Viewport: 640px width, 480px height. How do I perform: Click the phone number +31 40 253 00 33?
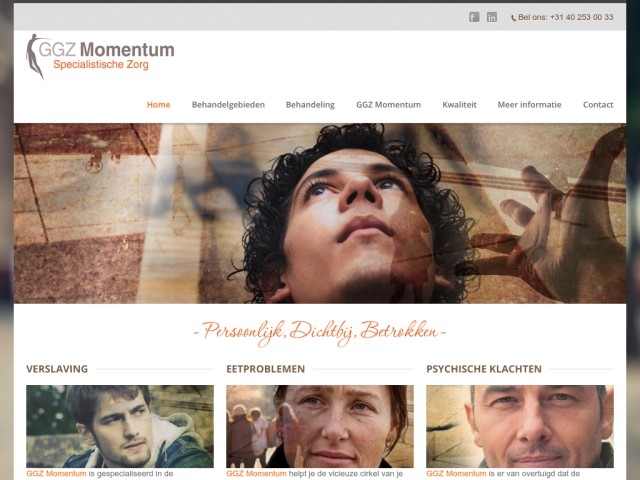(x=582, y=17)
